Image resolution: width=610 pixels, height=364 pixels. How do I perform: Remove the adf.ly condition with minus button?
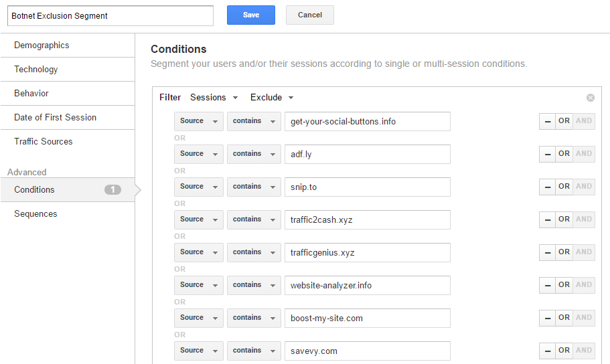547,154
